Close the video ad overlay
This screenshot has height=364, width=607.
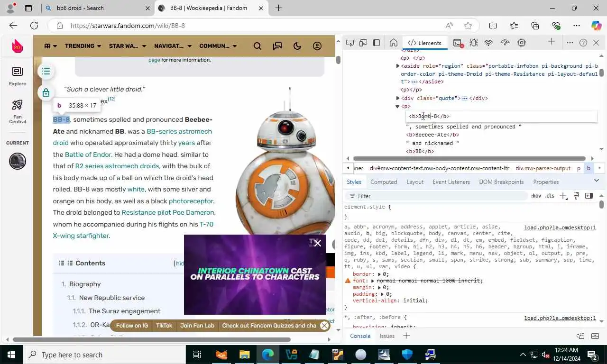point(318,243)
